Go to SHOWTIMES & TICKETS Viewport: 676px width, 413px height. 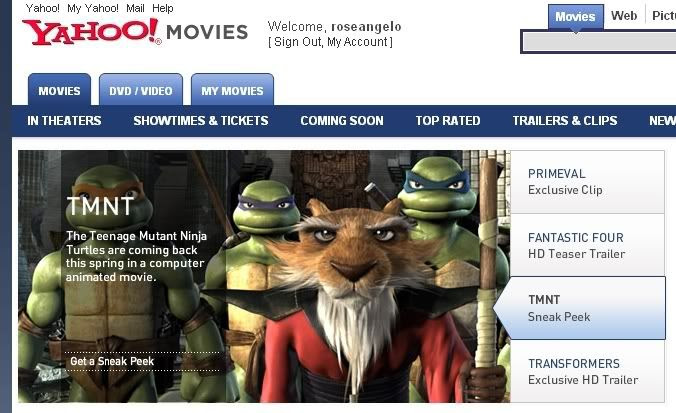(201, 121)
